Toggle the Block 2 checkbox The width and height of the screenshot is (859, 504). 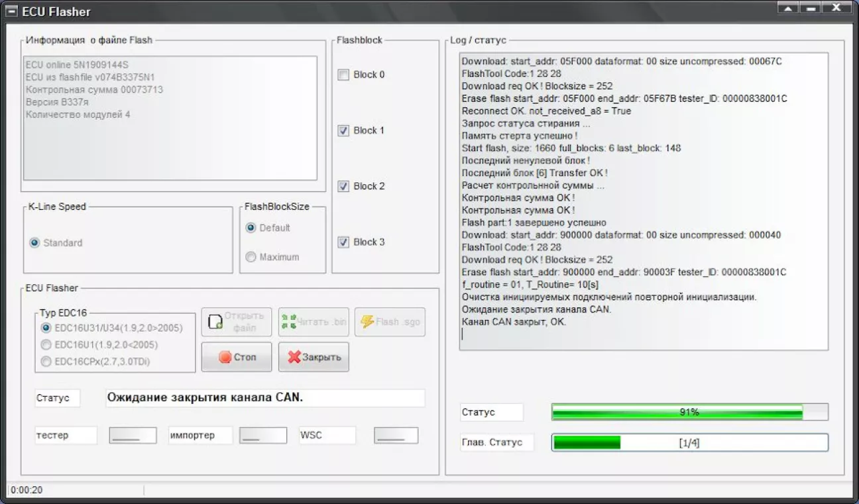(x=343, y=186)
